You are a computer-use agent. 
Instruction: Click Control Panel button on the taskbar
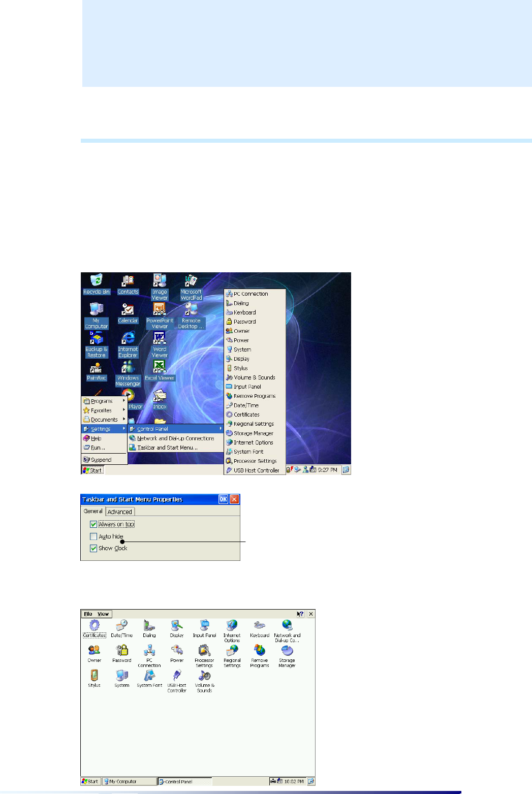(x=184, y=781)
